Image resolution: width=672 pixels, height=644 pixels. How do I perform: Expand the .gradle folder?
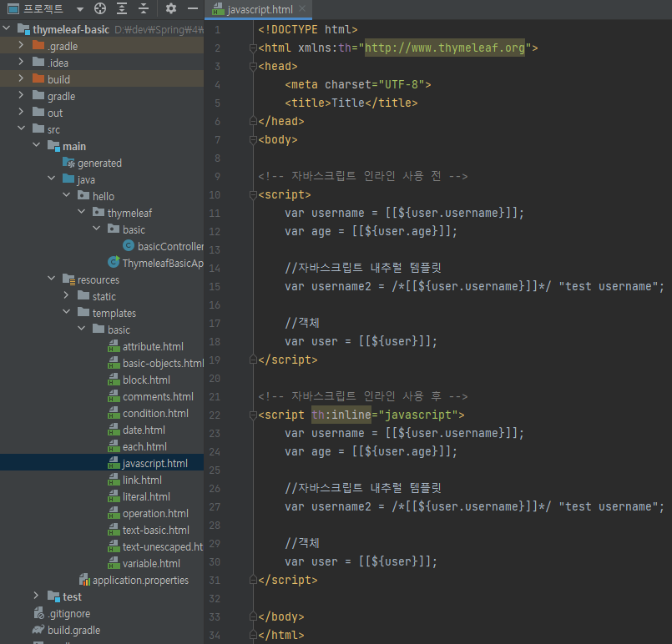21,44
